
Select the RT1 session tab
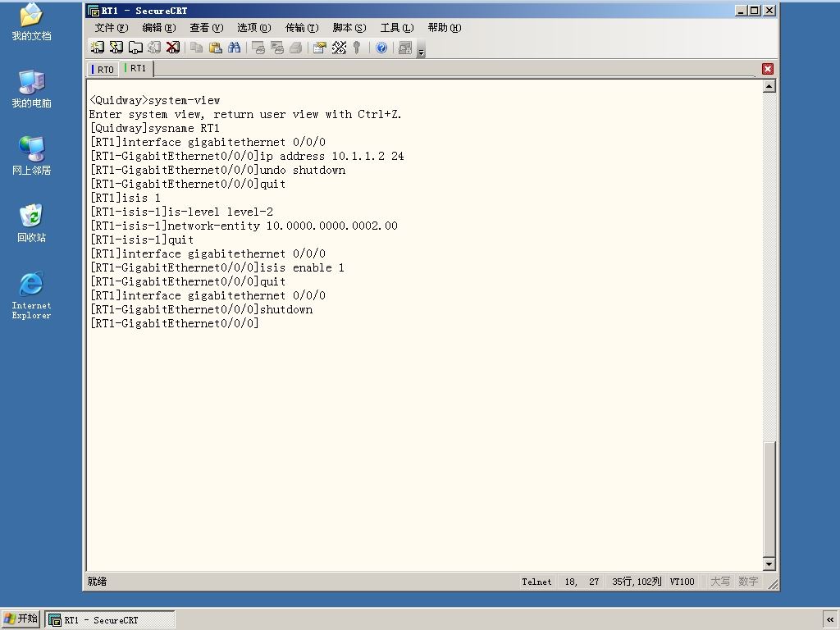pyautogui.click(x=137, y=69)
